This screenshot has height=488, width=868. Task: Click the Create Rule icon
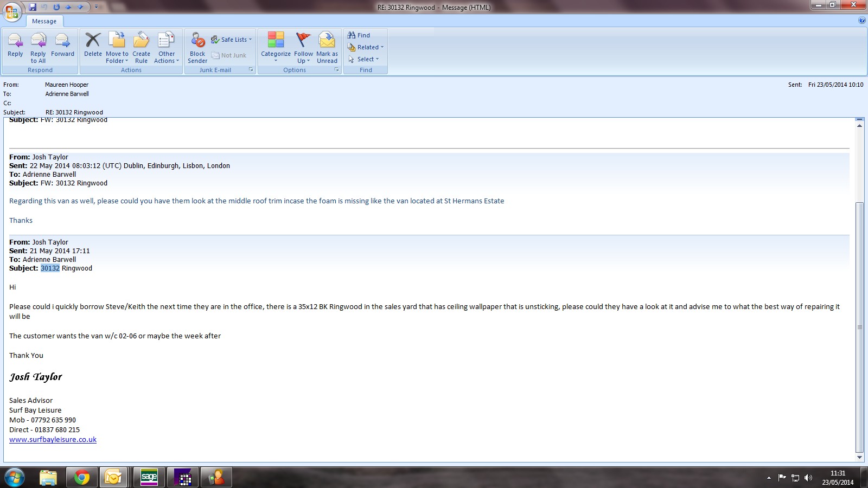pyautogui.click(x=141, y=48)
